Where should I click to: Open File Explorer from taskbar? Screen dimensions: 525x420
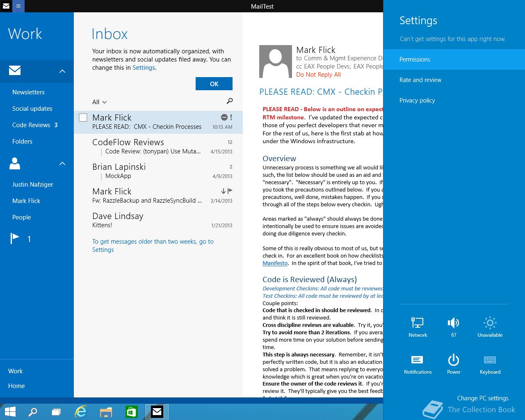106,412
